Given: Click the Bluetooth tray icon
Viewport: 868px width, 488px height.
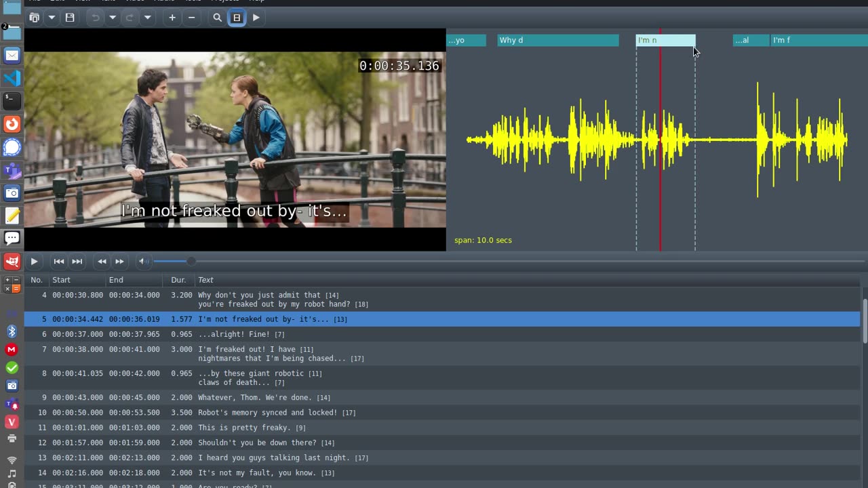Looking at the screenshot, I should [x=12, y=331].
